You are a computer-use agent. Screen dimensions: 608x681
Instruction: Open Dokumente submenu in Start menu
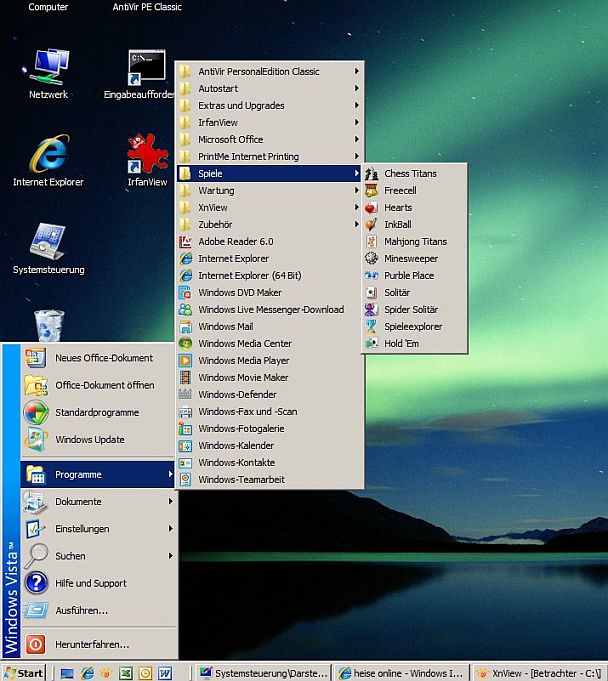[98, 501]
